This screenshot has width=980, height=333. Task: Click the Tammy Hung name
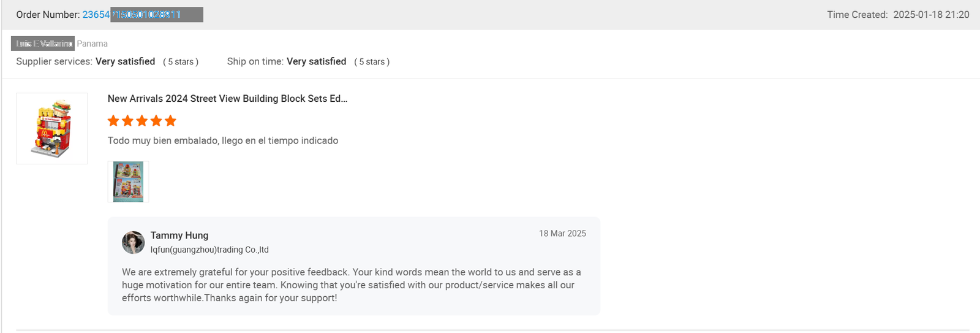(x=179, y=235)
